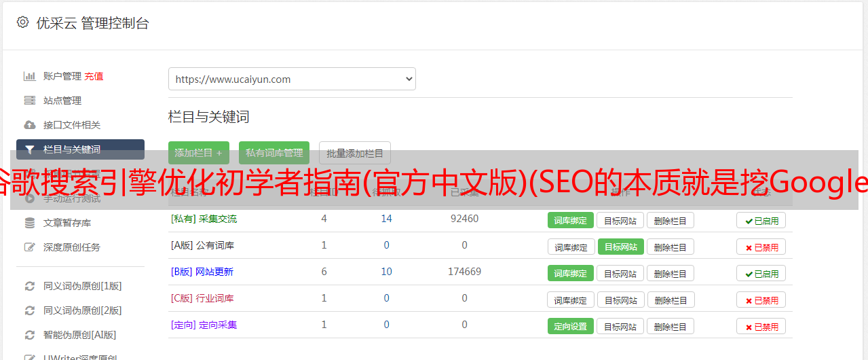
Task: Click the [C版] 行业词库 column name
Action: coord(202,298)
